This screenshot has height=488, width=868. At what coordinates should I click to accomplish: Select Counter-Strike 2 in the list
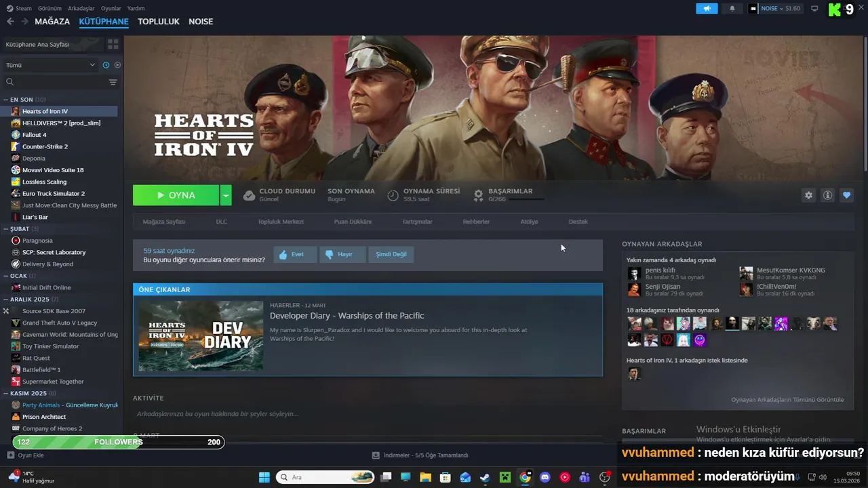[45, 146]
